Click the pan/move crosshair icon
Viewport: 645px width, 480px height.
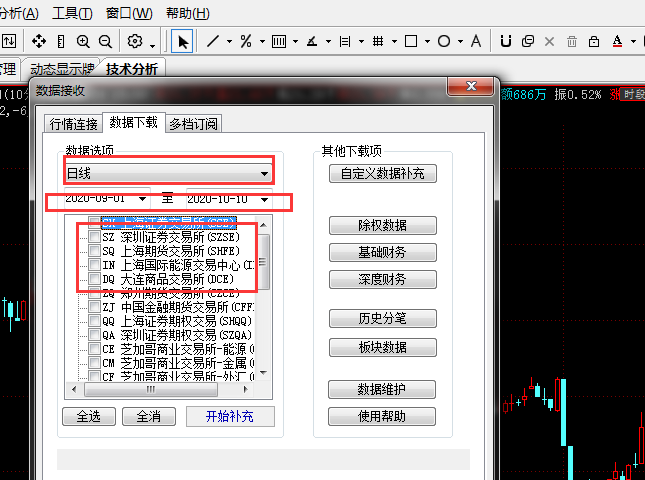tap(38, 41)
